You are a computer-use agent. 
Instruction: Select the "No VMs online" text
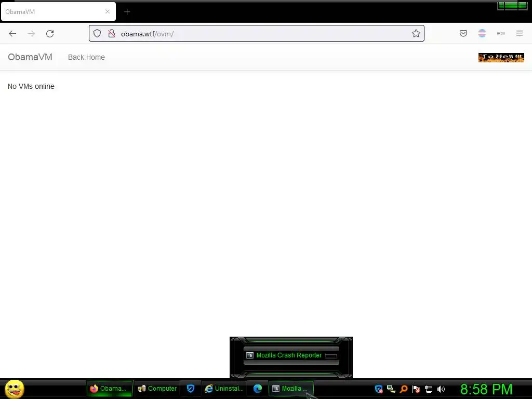coord(31,87)
